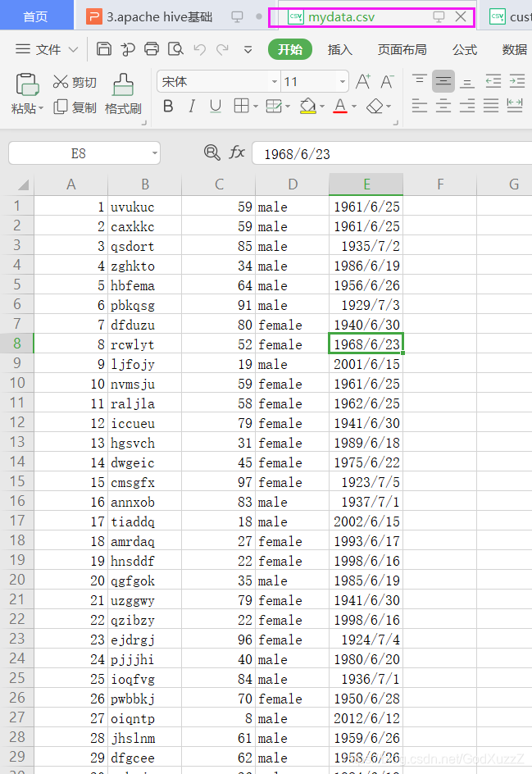
Task: Click the Save icon in quick toolbar
Action: [103, 49]
